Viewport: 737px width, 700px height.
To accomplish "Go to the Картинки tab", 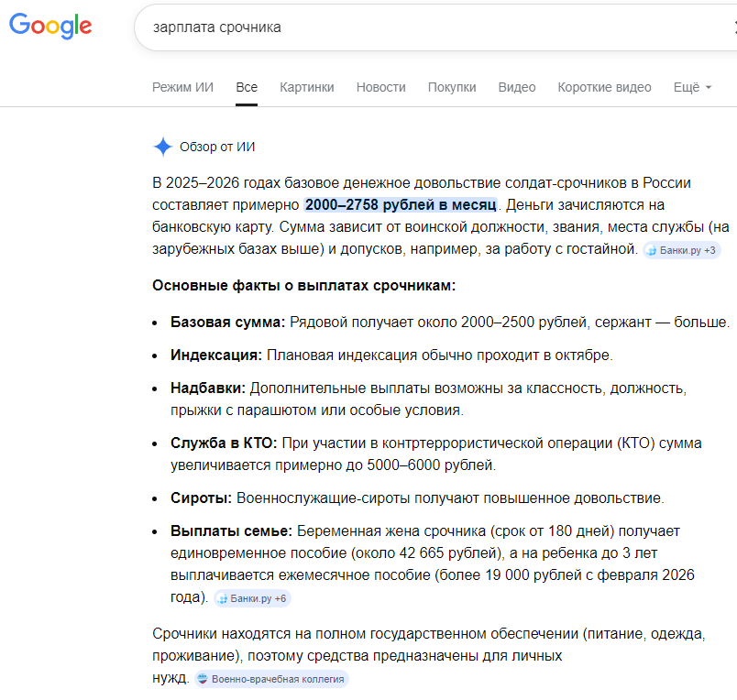I will 307,87.
